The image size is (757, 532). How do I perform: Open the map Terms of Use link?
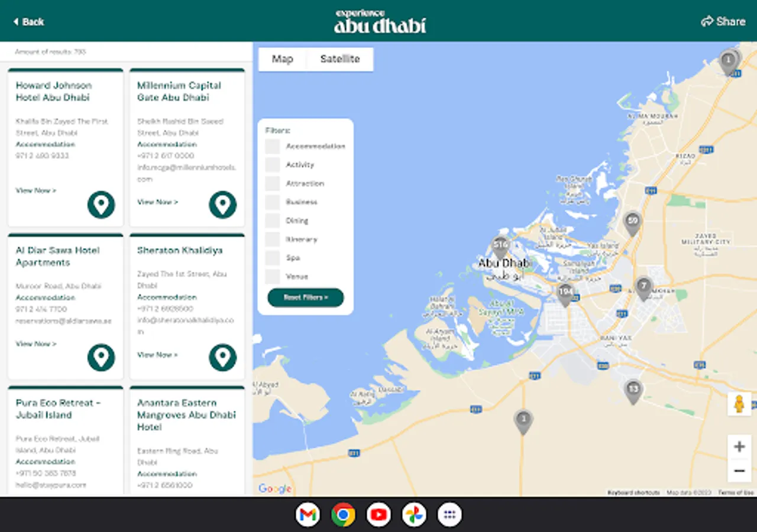tap(736, 492)
